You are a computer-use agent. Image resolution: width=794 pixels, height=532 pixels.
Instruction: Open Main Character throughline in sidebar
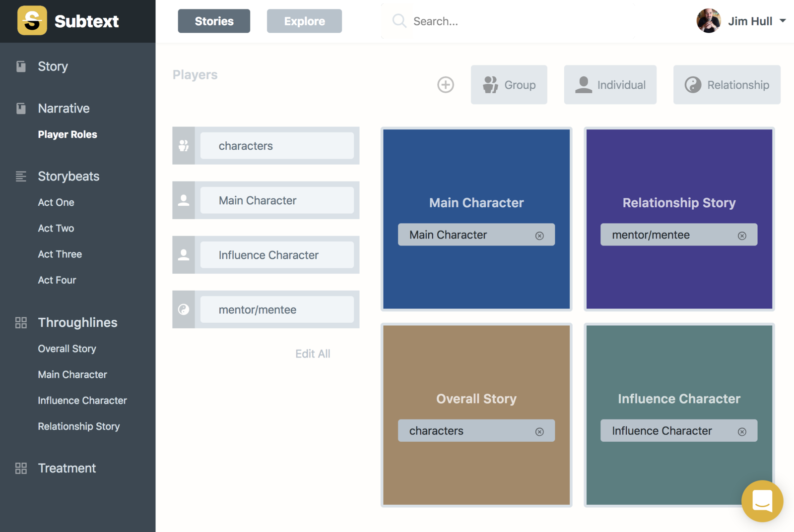72,374
